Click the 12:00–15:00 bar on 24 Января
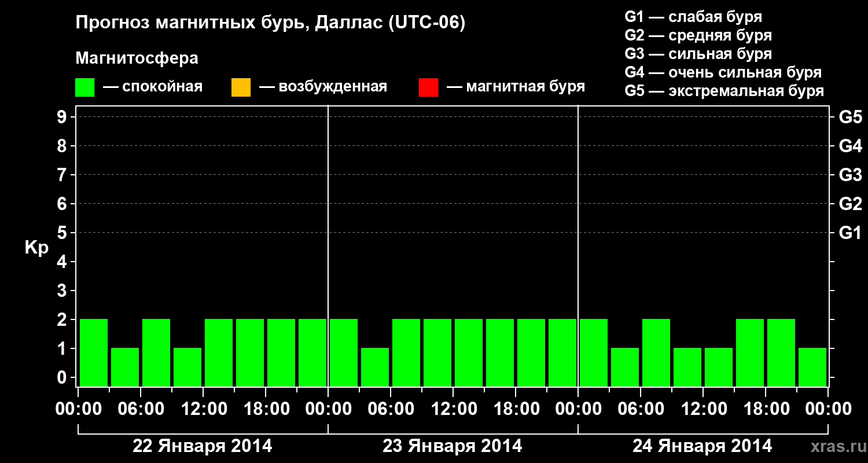The height and width of the screenshot is (463, 868). point(719,367)
